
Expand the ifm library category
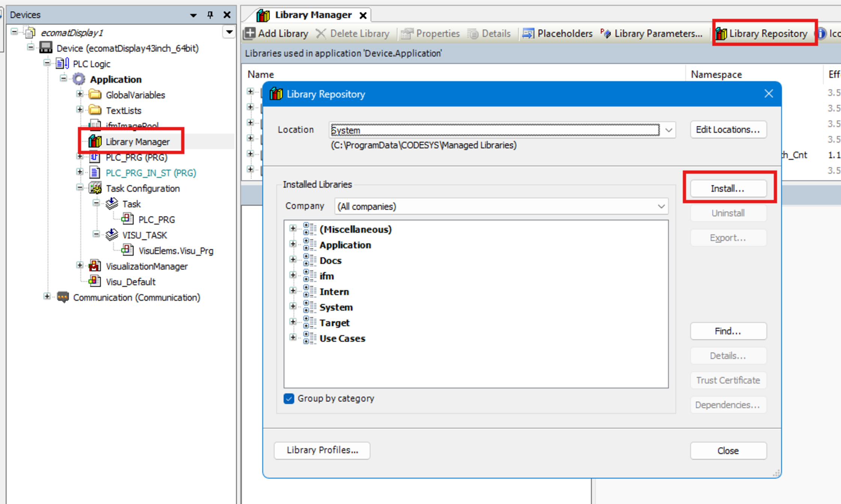tap(293, 275)
